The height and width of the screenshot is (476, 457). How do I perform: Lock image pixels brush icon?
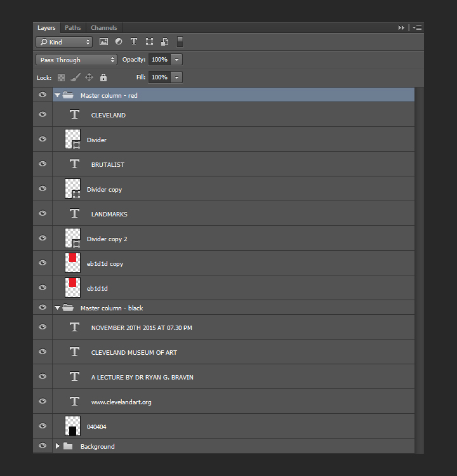click(x=76, y=77)
